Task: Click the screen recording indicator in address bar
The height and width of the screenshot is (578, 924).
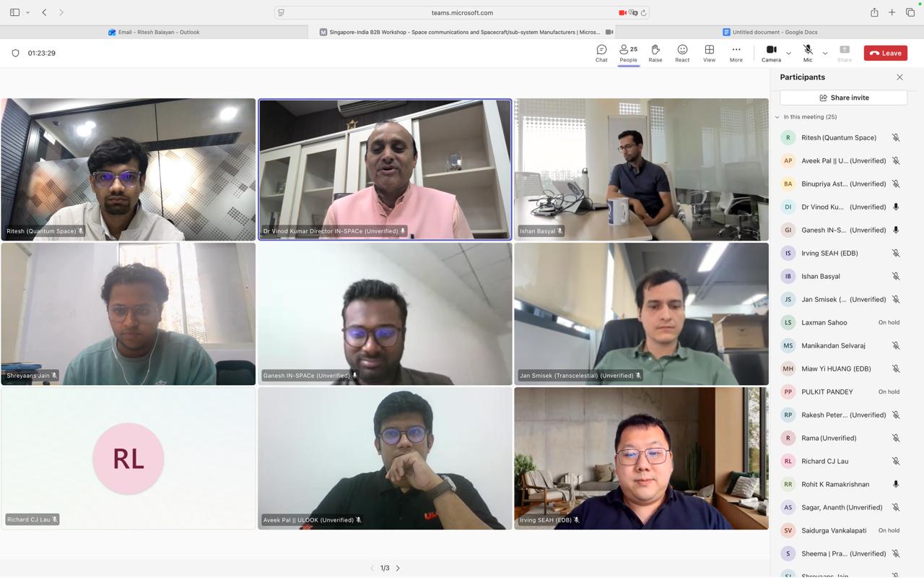Action: click(622, 12)
